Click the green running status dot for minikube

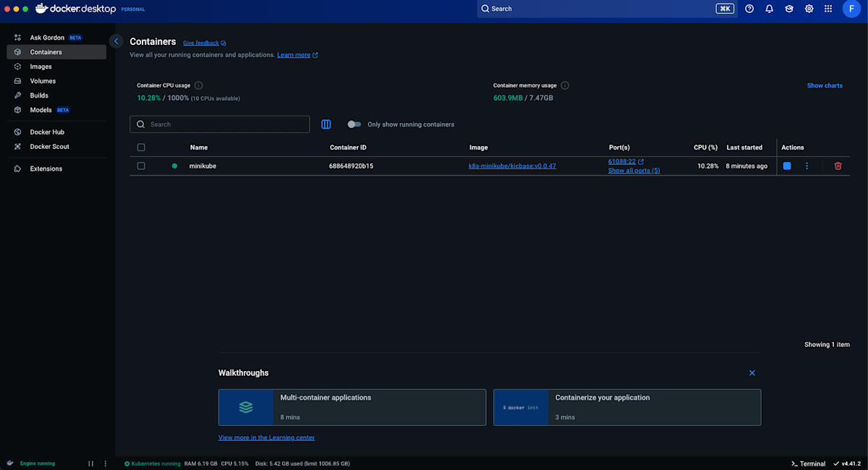(x=174, y=166)
